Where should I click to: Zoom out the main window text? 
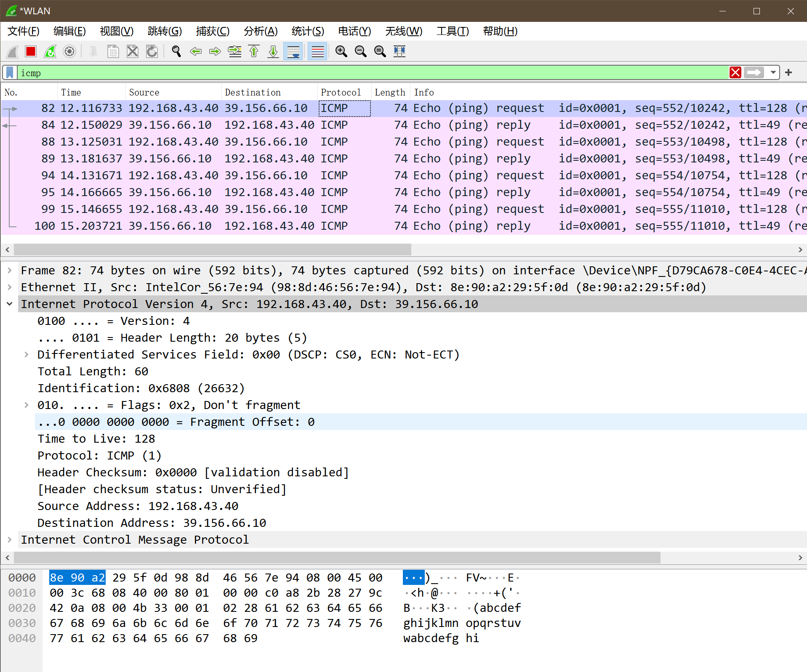coord(361,51)
